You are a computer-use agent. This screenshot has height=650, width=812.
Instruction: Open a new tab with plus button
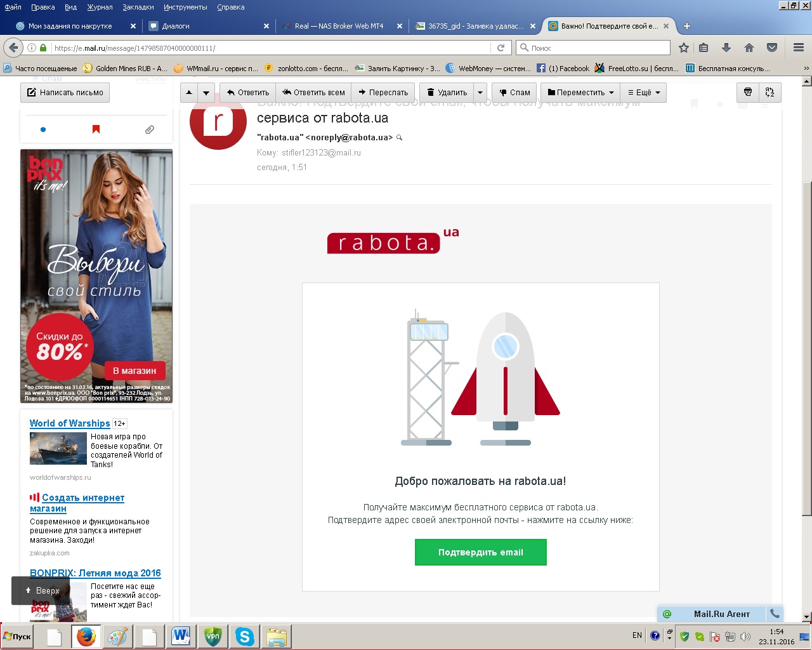686,26
